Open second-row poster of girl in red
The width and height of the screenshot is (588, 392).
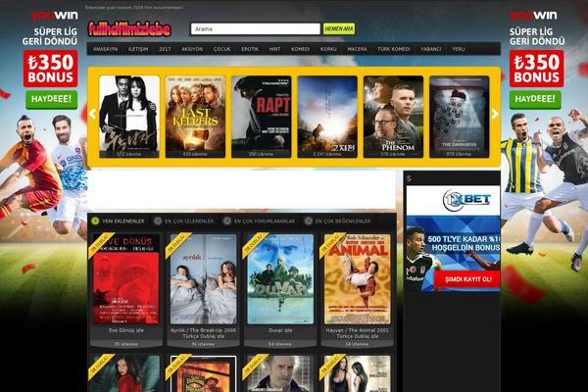(x=126, y=373)
